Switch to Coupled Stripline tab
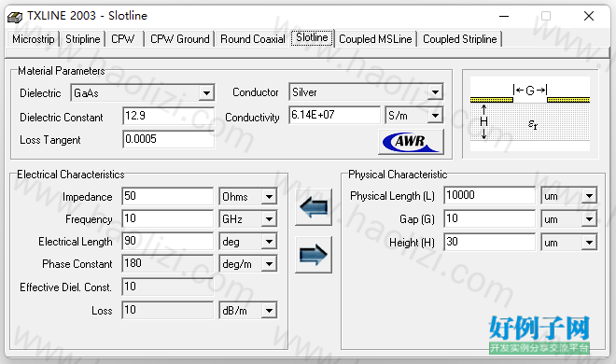This screenshot has width=616, height=364. point(459,39)
